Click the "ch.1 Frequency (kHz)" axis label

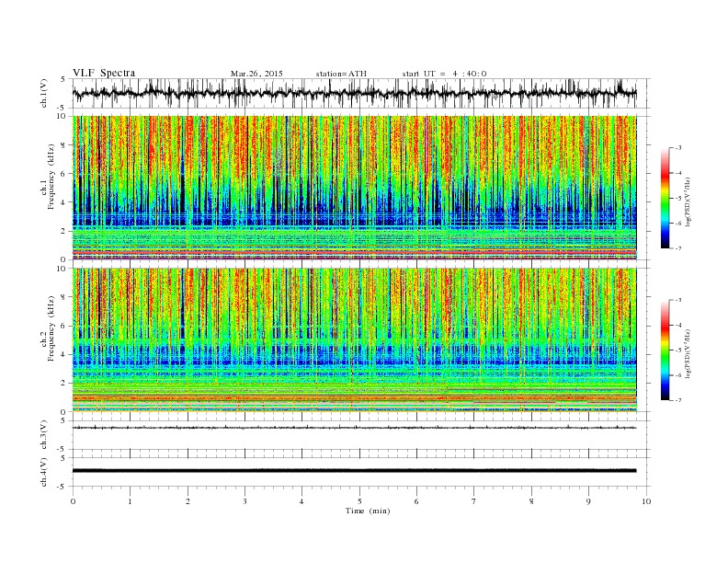point(48,177)
